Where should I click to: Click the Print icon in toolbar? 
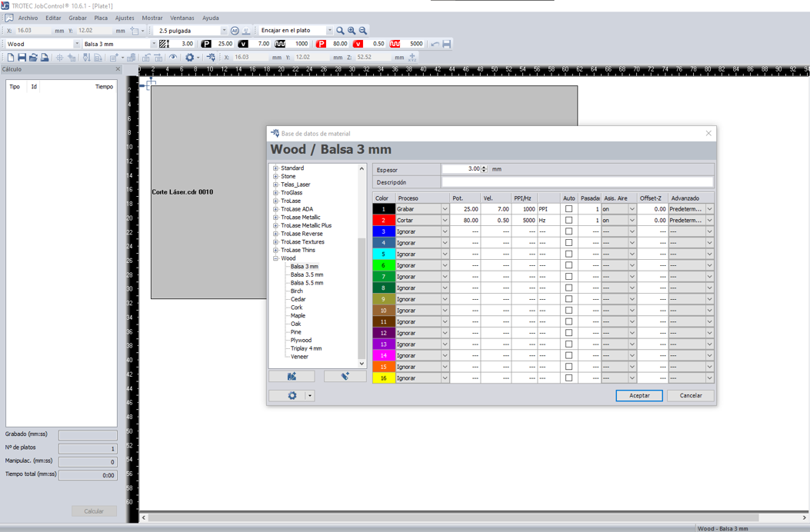[45, 58]
